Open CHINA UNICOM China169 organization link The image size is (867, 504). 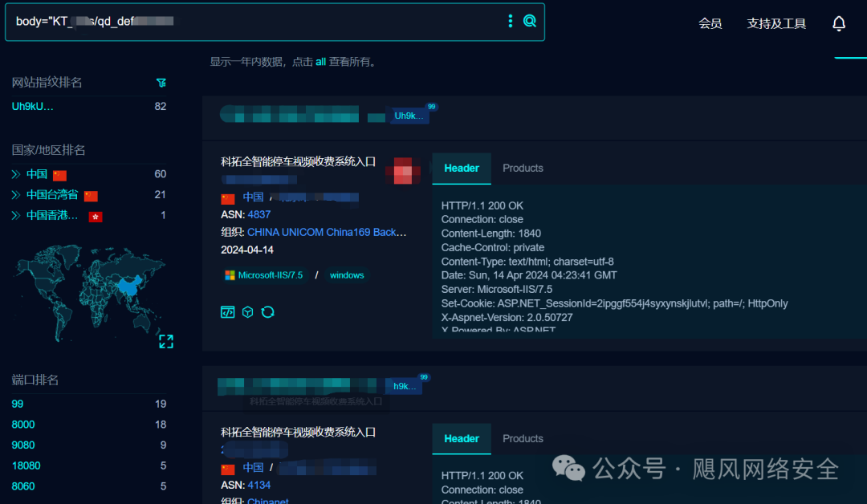(x=327, y=232)
